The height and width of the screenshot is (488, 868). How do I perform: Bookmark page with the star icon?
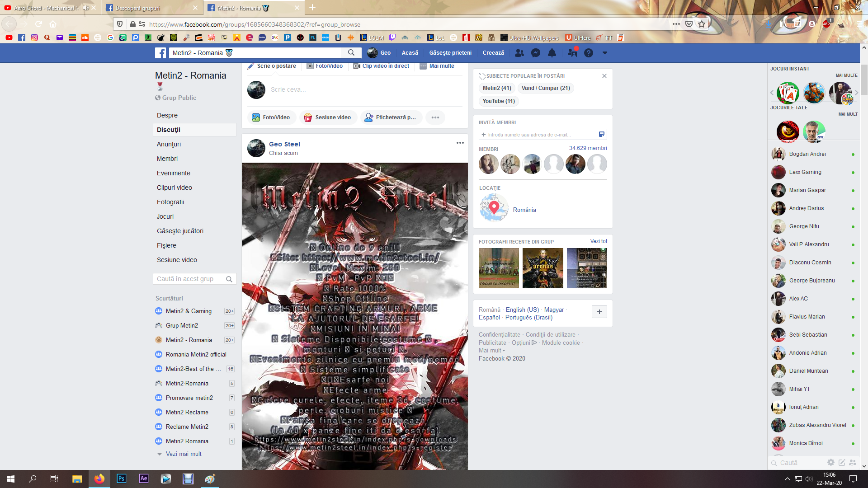click(x=702, y=24)
